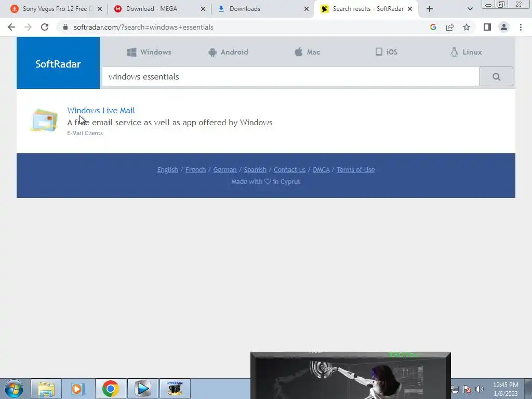The image size is (532, 399).
Task: Open the Google icon in address bar
Action: (x=433, y=27)
